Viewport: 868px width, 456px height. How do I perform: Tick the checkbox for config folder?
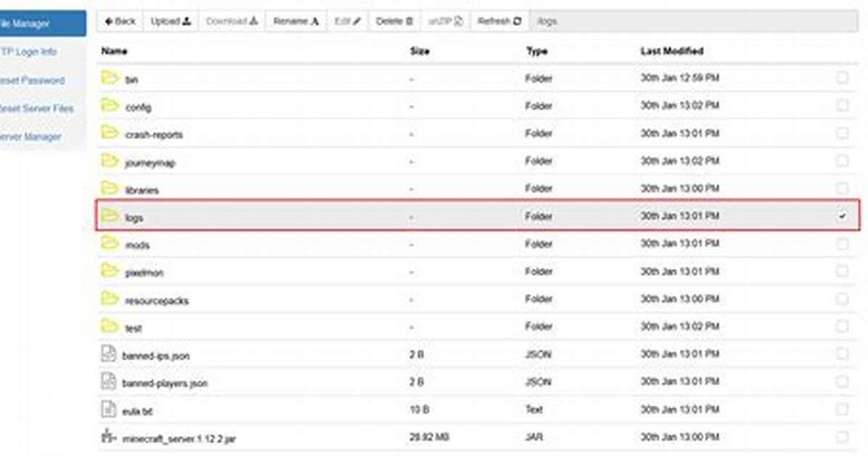(842, 105)
